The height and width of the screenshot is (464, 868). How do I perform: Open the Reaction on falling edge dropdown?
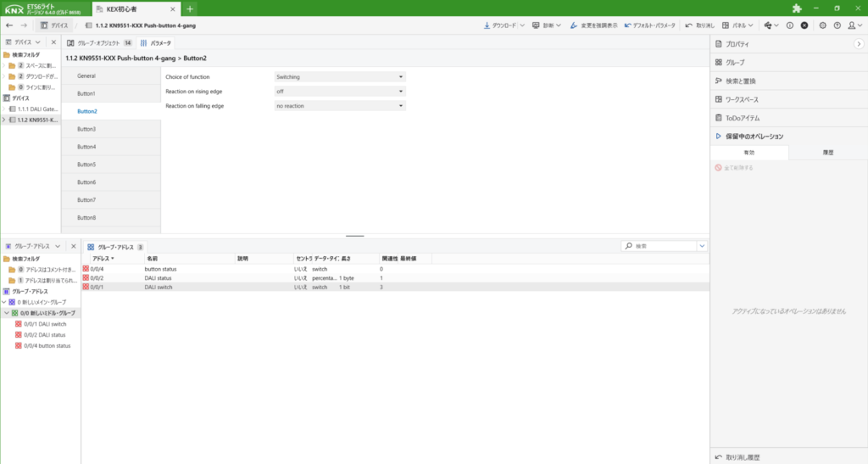coord(340,106)
